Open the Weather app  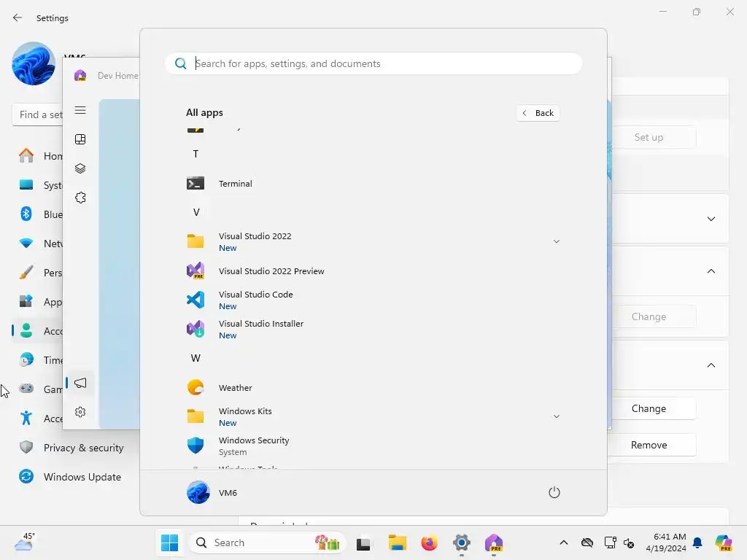373,388
